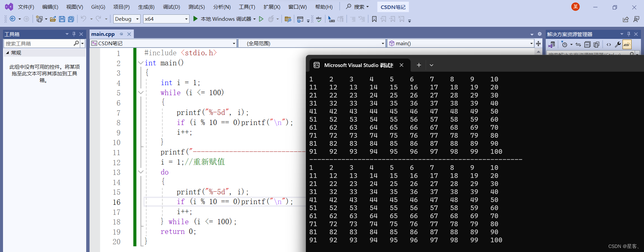This screenshot has width=644, height=252.
Task: Collapse the int main() code block
Action: (141, 63)
